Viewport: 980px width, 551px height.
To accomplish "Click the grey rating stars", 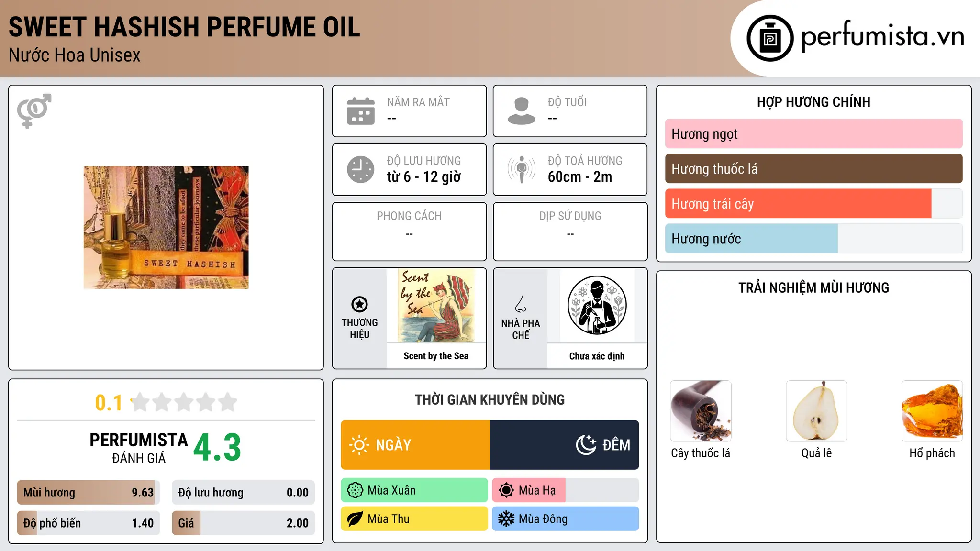I will click(184, 402).
